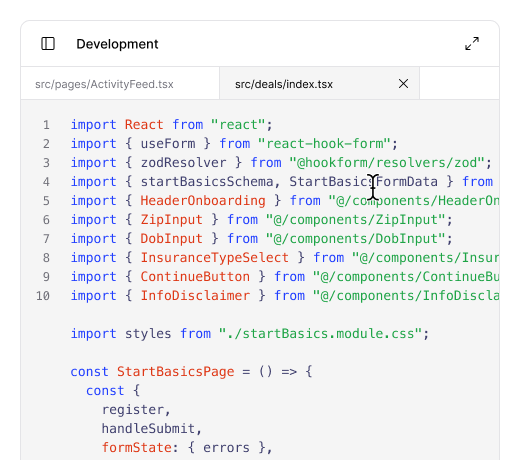Click the Development panel title
Image resolution: width=520 pixels, height=460 pixels.
click(x=117, y=44)
